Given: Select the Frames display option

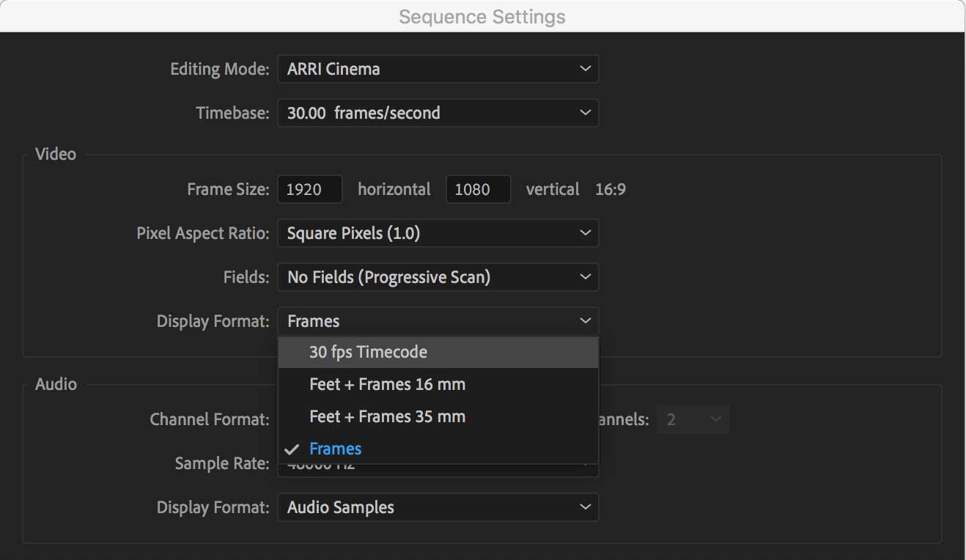Looking at the screenshot, I should click(336, 448).
